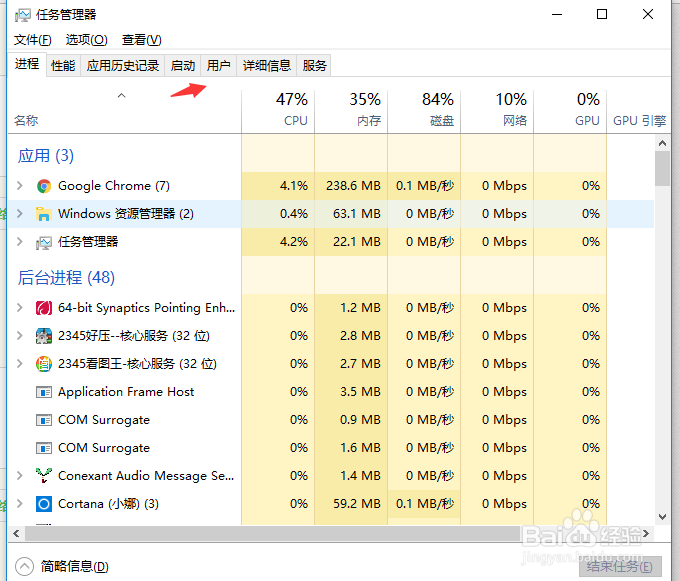Select the 进程 tab
Screen dimensions: 680x581
(x=27, y=64)
